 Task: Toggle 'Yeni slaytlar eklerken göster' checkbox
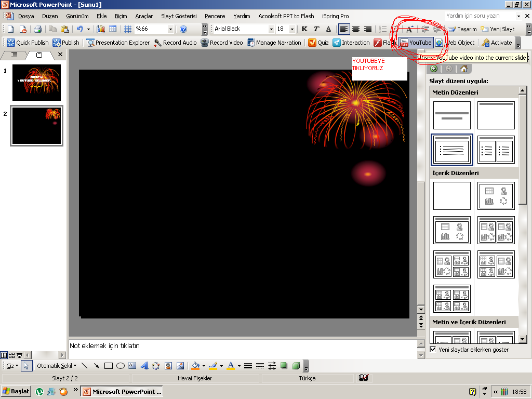click(x=433, y=350)
